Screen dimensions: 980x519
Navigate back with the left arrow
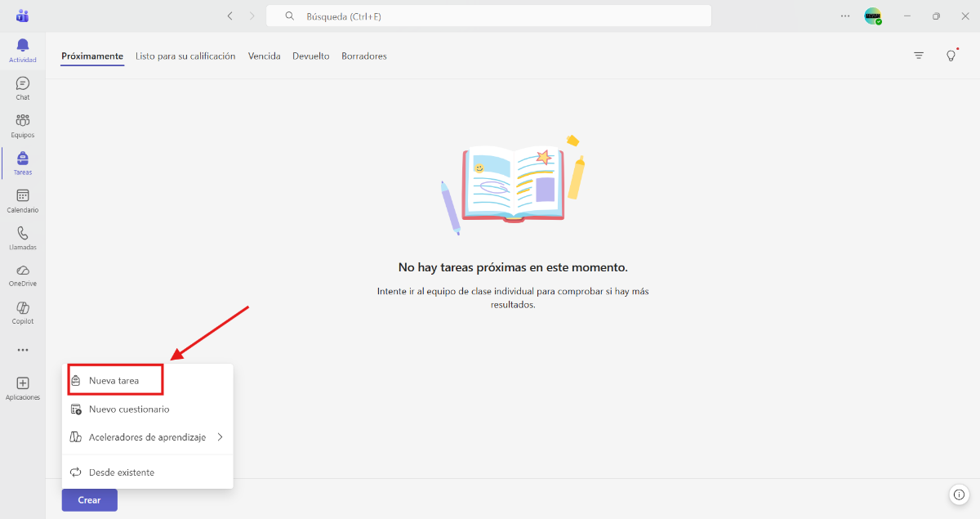229,16
